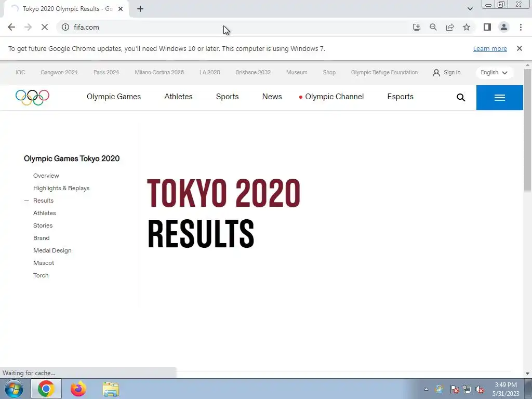Open the Athletes main menu item
This screenshot has height=399, width=532.
pos(179,97)
